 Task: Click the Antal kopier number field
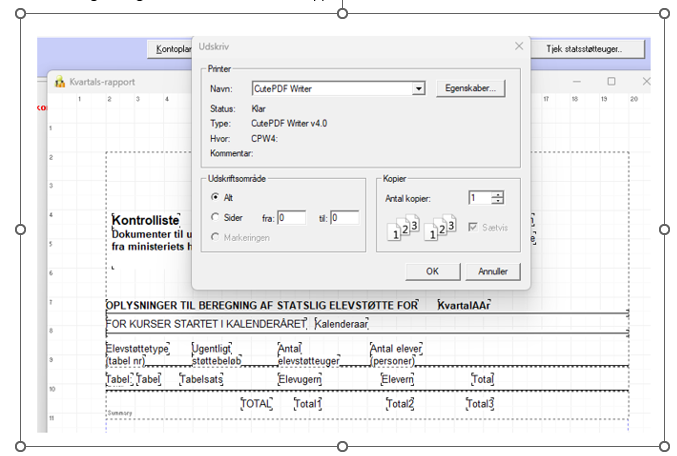(480, 198)
